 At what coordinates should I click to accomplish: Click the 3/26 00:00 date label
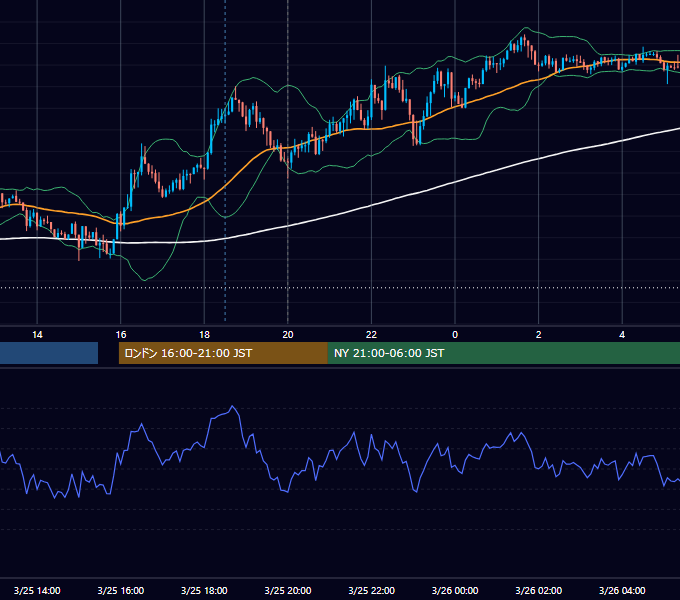pos(455,590)
